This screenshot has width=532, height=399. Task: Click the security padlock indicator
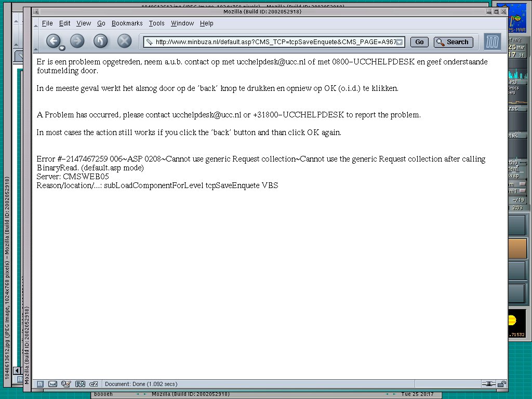click(x=501, y=384)
